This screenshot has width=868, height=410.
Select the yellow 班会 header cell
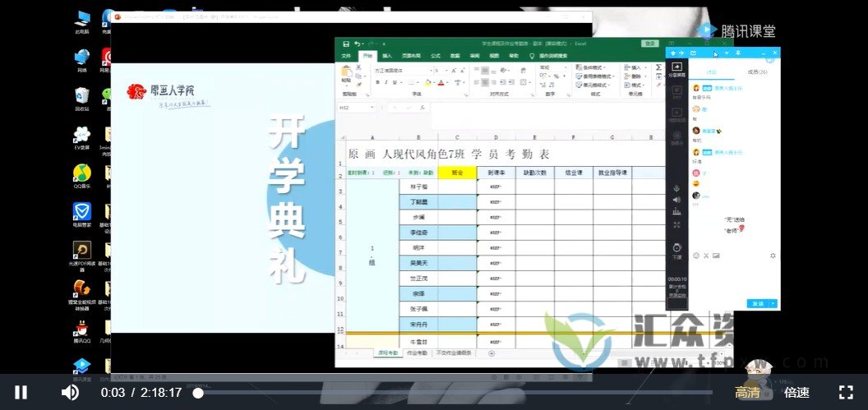(x=457, y=173)
